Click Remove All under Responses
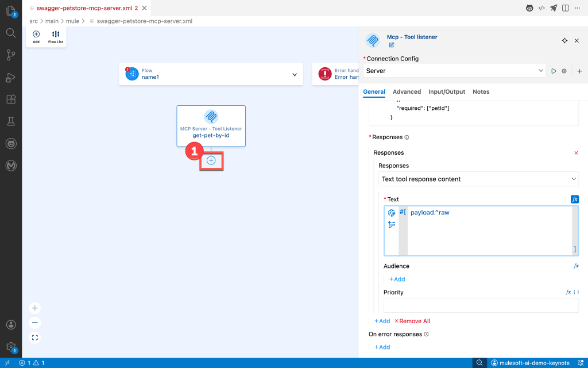The width and height of the screenshot is (588, 368). (412, 321)
